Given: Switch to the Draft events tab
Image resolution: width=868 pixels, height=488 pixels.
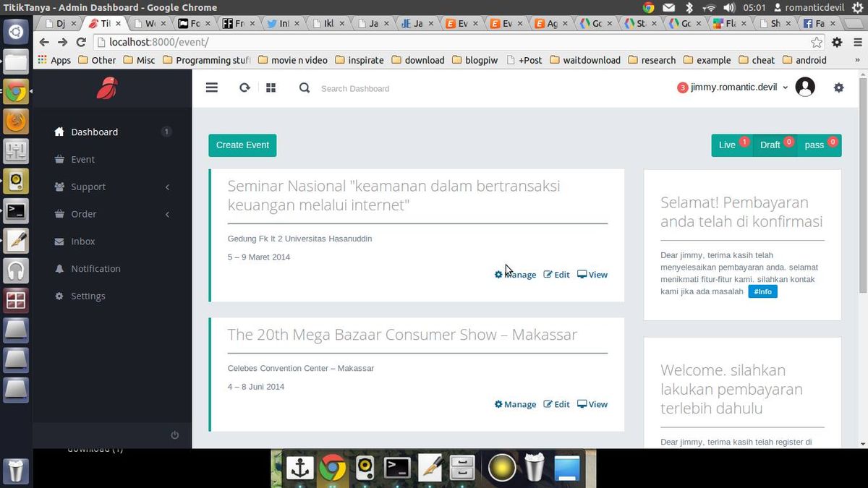Looking at the screenshot, I should click(774, 145).
